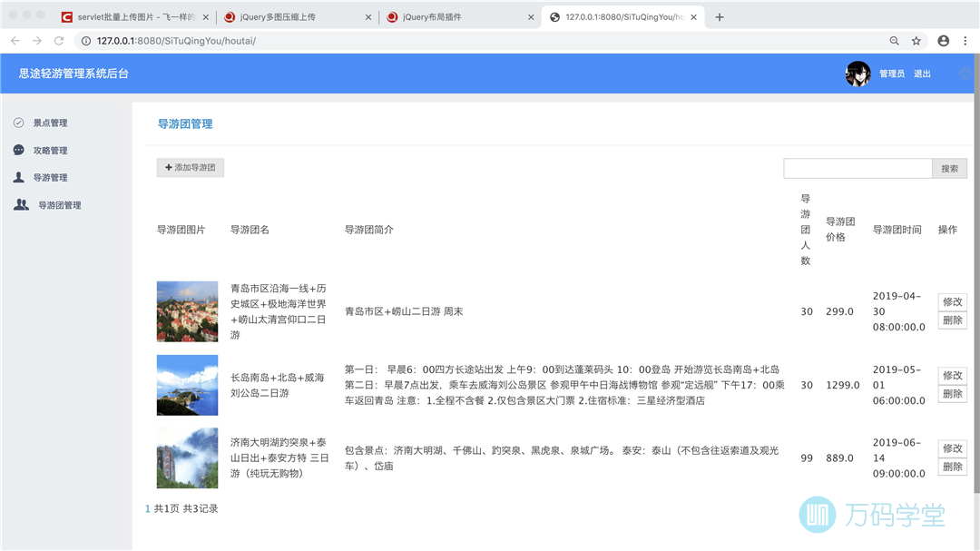Image resolution: width=980 pixels, height=551 pixels.
Task: Click the 添加导游团 button
Action: (x=191, y=168)
